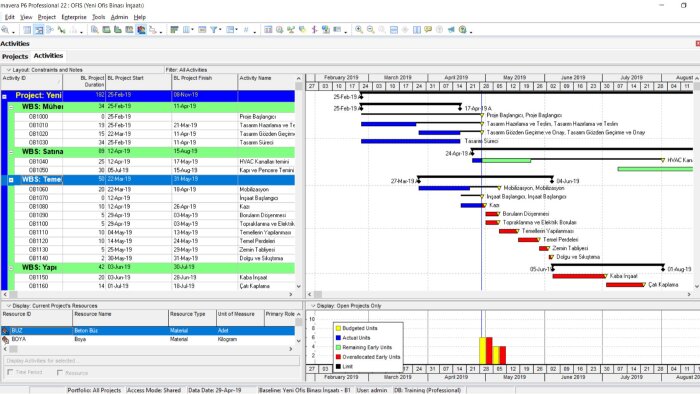Click blue Actual Units legend swatch
Image resolution: width=700 pixels, height=394 pixels.
[x=338, y=338]
